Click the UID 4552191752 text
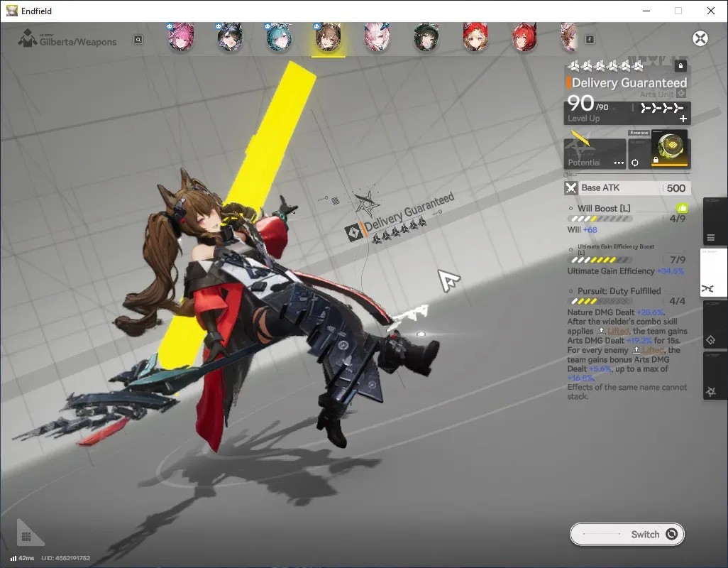 [66, 558]
